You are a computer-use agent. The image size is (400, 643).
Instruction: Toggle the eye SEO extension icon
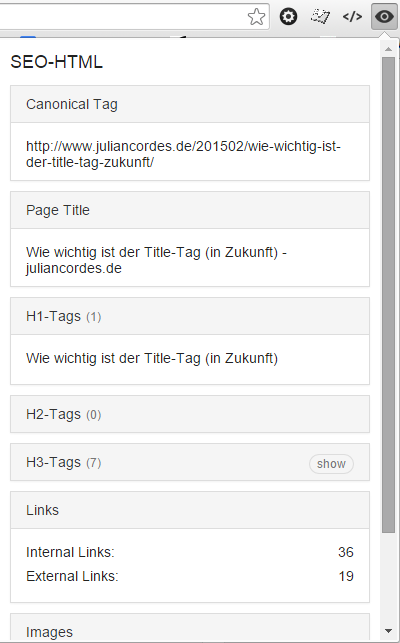click(384, 16)
